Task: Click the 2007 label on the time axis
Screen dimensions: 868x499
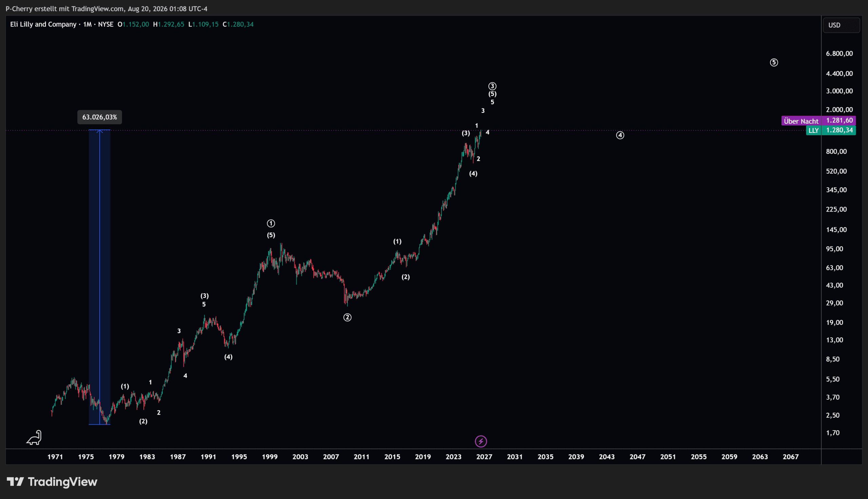Action: point(331,457)
